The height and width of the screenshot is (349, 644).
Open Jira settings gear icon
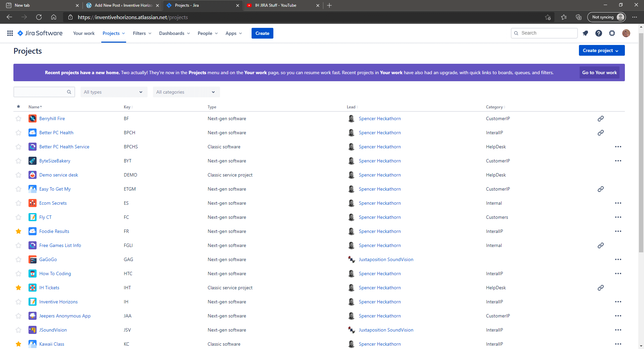pyautogui.click(x=612, y=33)
